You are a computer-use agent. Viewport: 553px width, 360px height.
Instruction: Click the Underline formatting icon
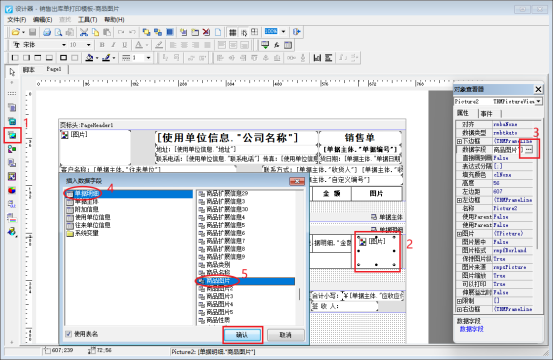point(124,45)
